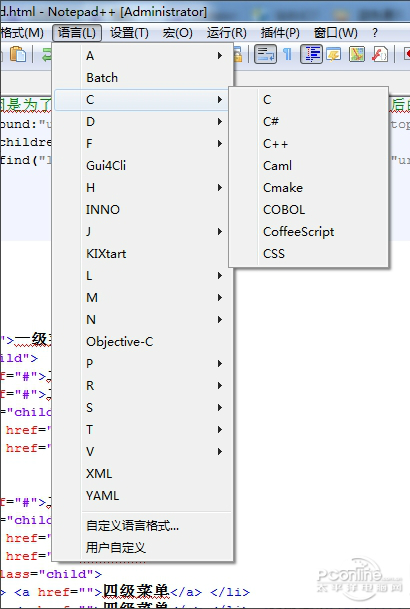The width and height of the screenshot is (410, 609).
Task: Expand the H language submenu
Action: [143, 188]
